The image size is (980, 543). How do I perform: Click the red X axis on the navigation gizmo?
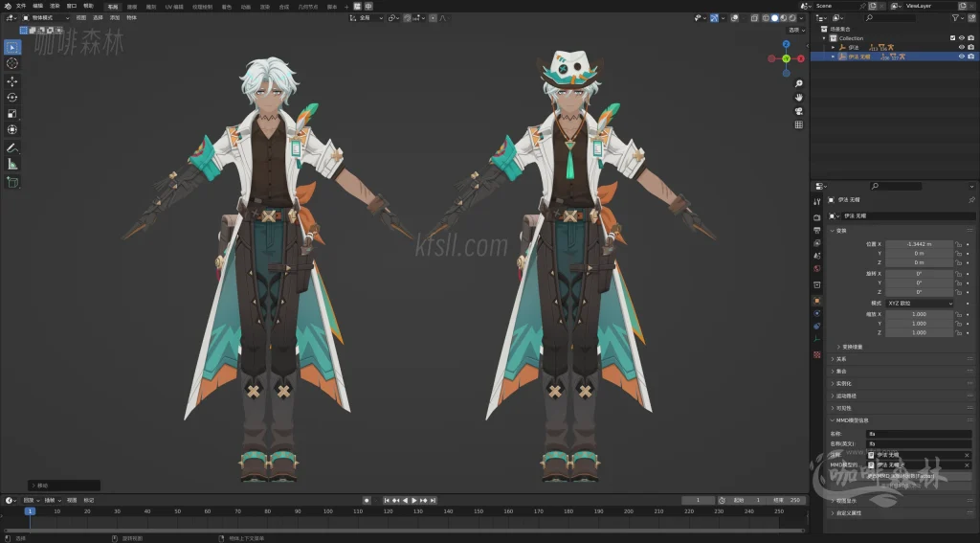(801, 58)
